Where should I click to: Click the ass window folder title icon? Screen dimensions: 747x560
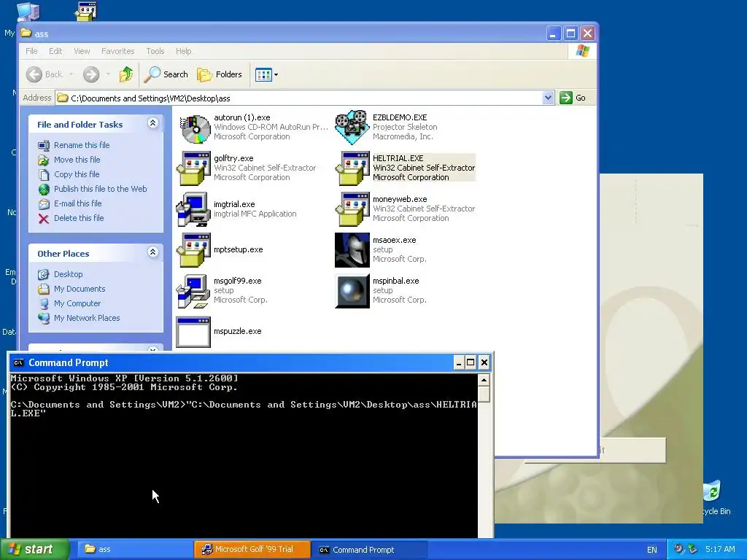click(x=26, y=34)
